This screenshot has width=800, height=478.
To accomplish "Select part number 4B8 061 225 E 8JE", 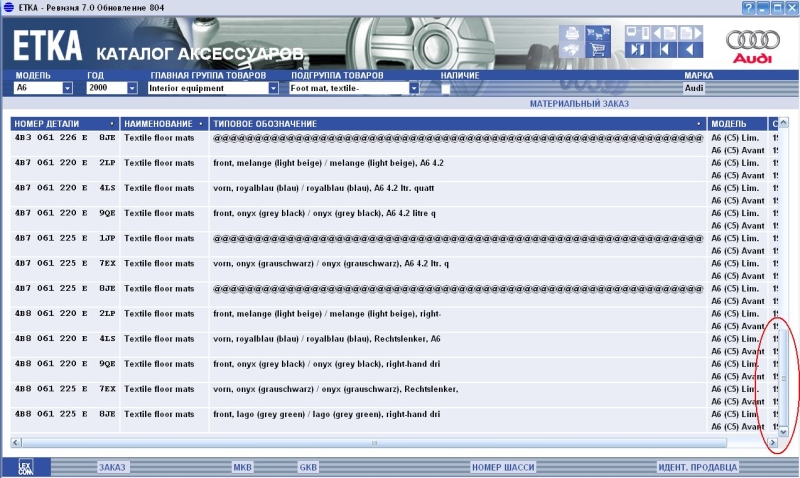I will pyautogui.click(x=65, y=414).
